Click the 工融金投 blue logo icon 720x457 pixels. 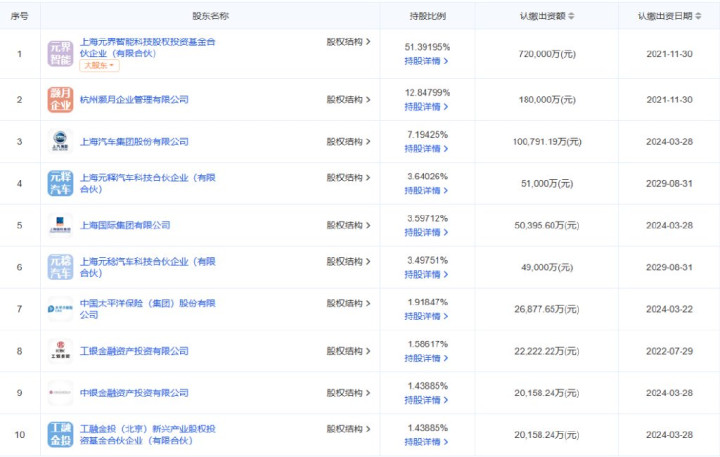[x=60, y=434]
